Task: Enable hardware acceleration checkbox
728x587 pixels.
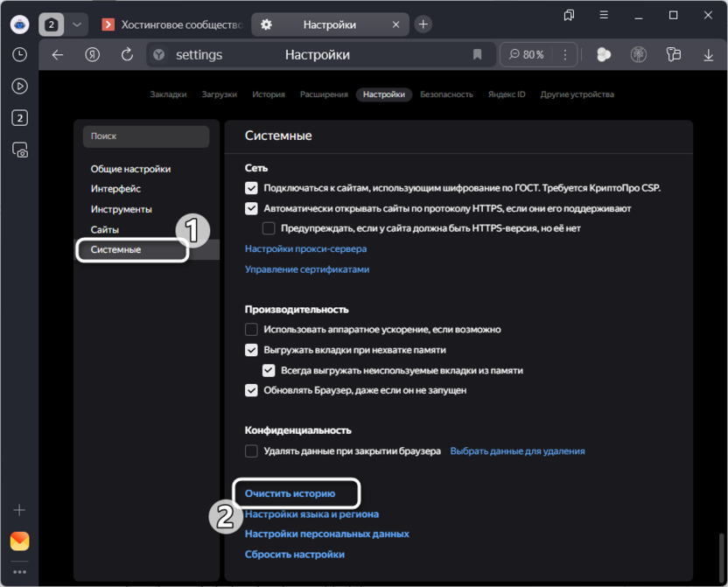Action: click(251, 330)
